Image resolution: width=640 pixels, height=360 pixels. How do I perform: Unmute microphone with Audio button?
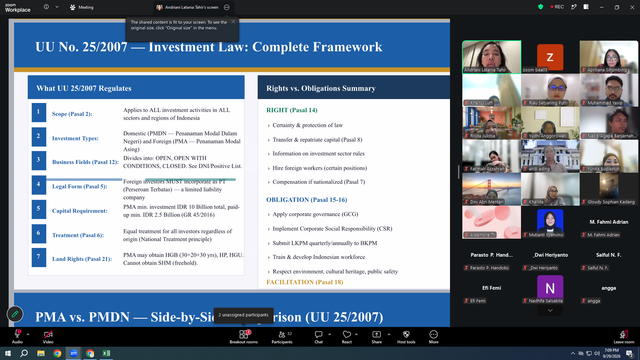(x=17, y=337)
